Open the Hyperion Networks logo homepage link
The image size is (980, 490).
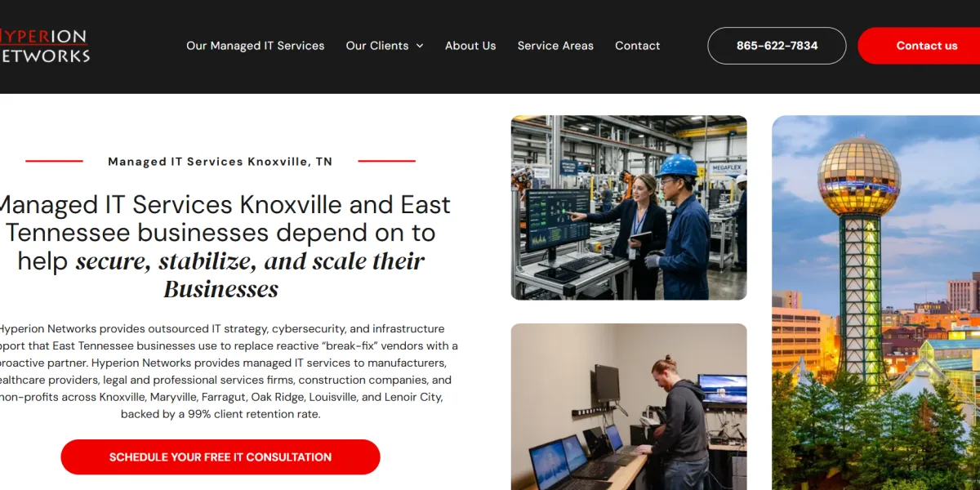tap(44, 46)
